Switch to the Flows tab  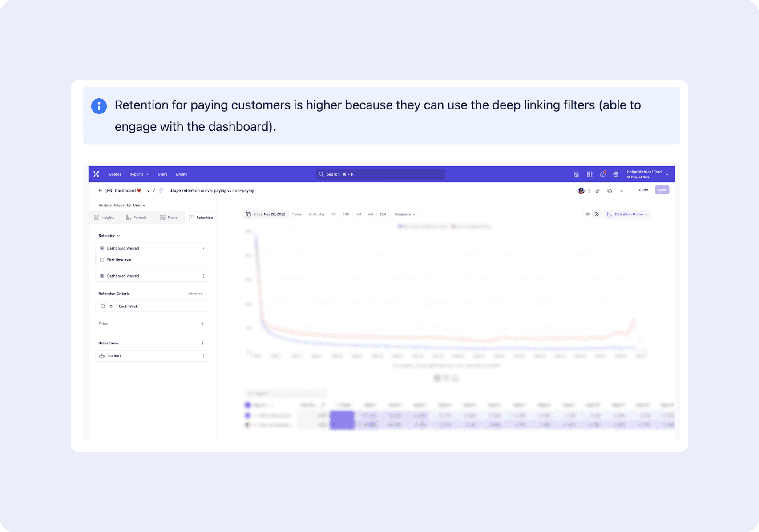[x=169, y=218]
